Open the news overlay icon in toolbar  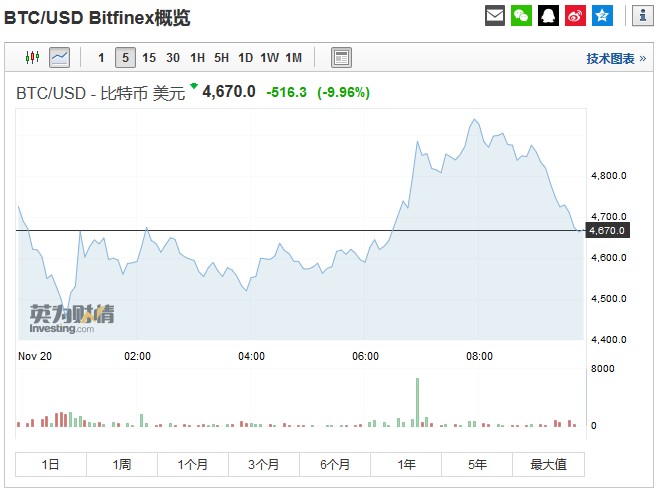click(x=341, y=57)
